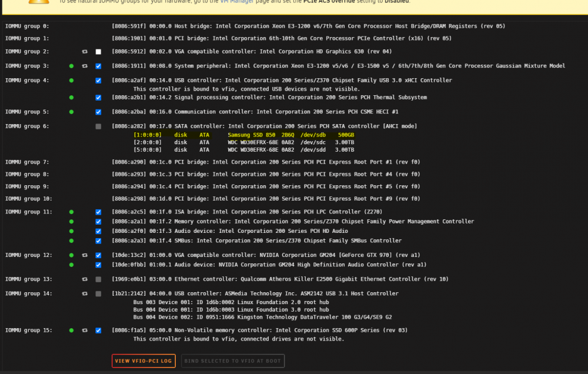This screenshot has width=588, height=374.
Task: Uncheck the Gaussian Mixture Model device checkbox
Action: [x=98, y=66]
